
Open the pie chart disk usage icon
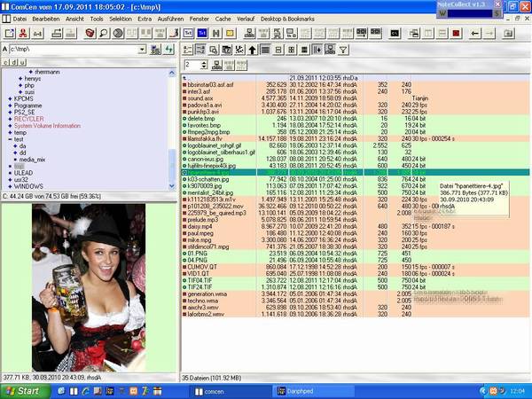[x=118, y=34]
